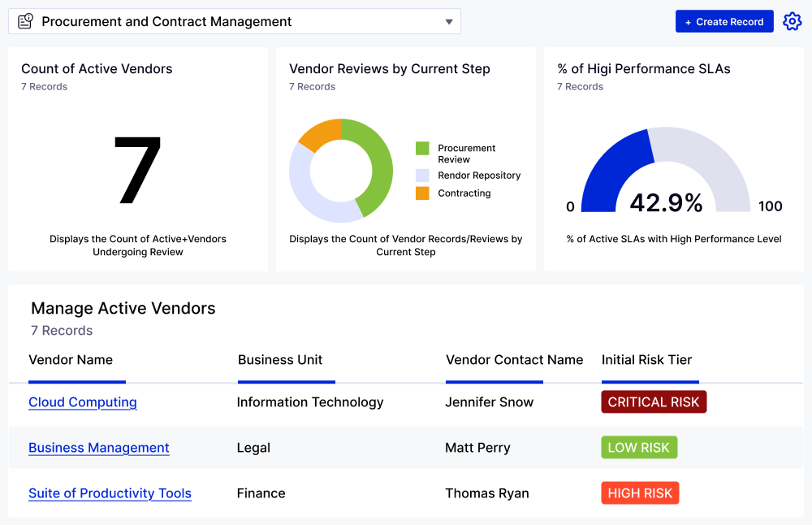
Task: Click the CRITICAL RISK badge
Action: 654,402
